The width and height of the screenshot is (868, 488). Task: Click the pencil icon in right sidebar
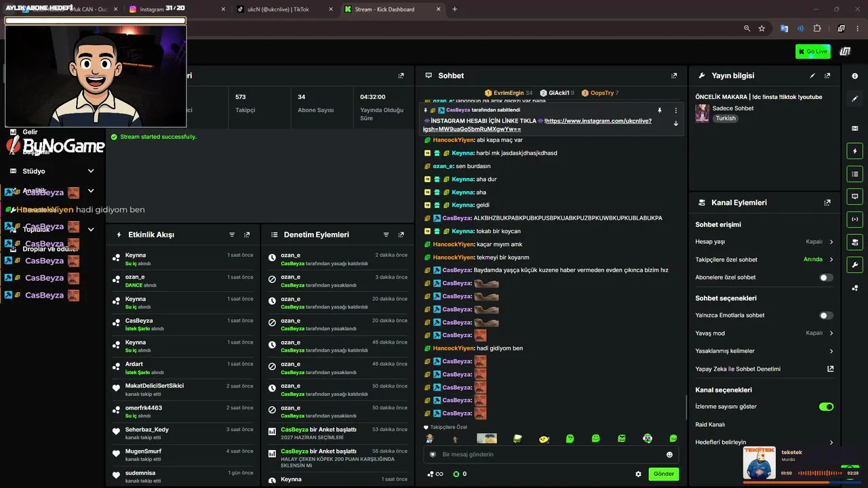854,99
